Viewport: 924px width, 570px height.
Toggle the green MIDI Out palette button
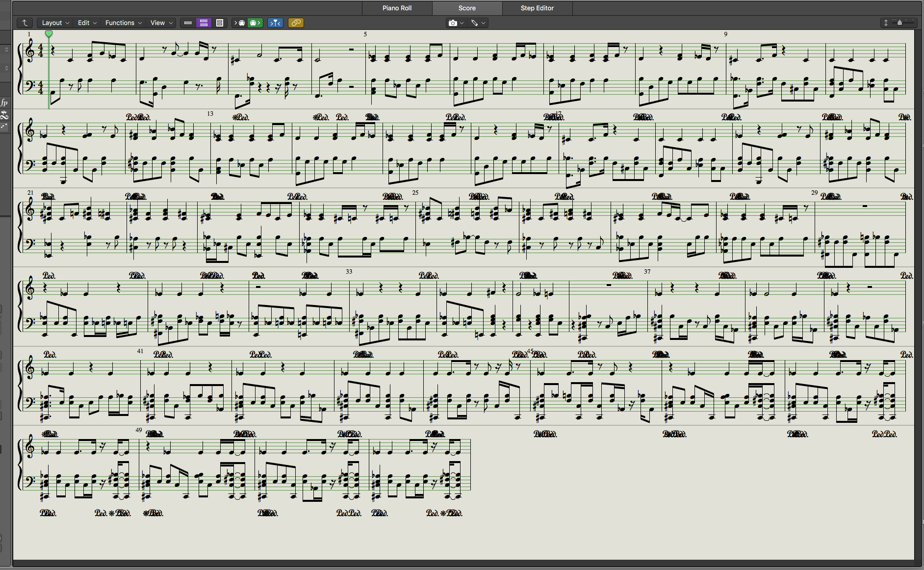coord(255,23)
